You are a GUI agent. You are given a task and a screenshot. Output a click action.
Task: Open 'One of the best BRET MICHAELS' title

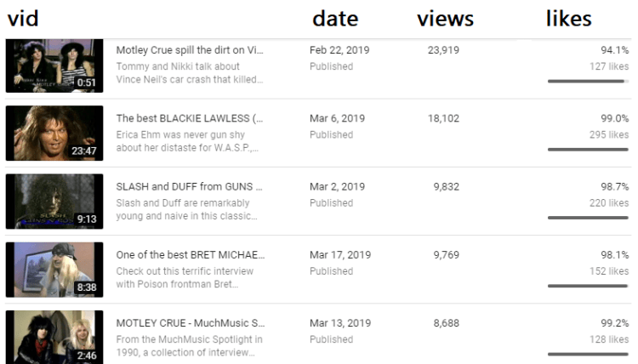190,254
